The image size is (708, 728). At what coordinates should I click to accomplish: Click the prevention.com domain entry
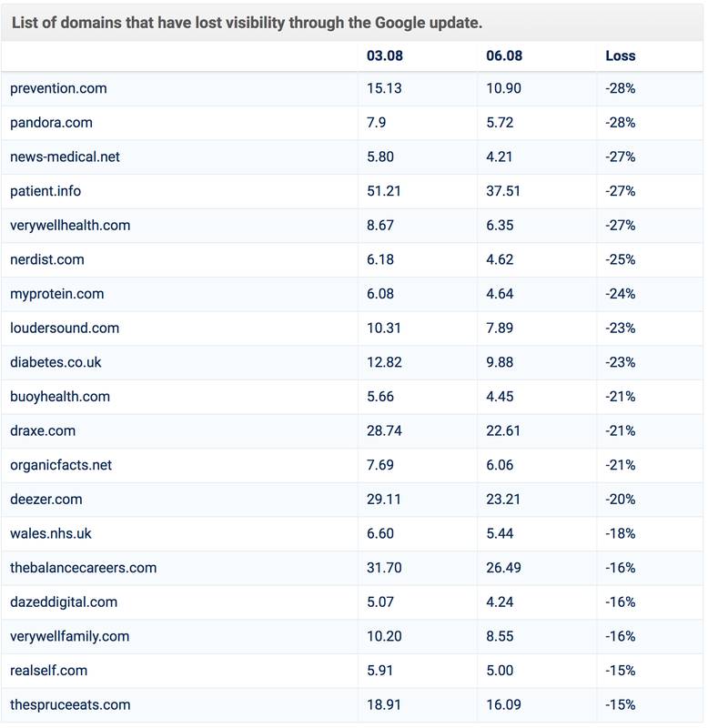[58, 88]
